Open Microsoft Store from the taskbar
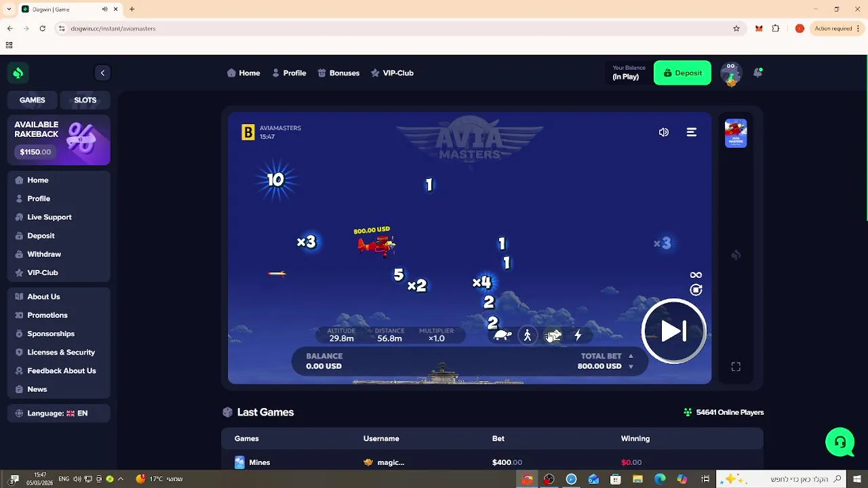This screenshot has height=488, width=868. [616, 479]
